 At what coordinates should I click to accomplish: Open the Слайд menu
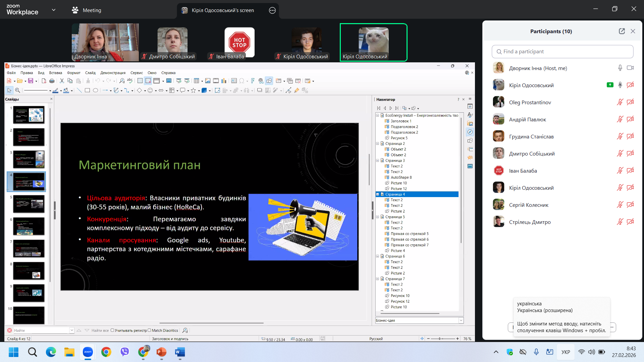tap(90, 73)
